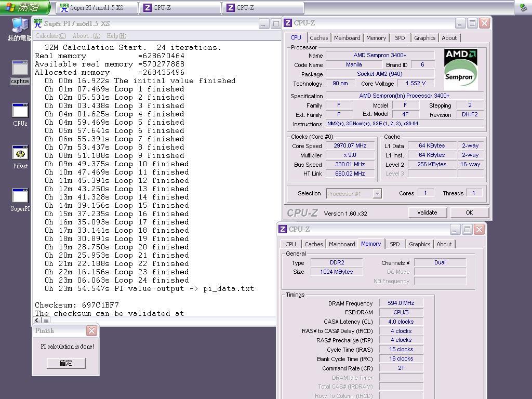Switch to Graphics tab in top CPU-Z
Viewport: 532px width, 399px height.
(x=424, y=38)
